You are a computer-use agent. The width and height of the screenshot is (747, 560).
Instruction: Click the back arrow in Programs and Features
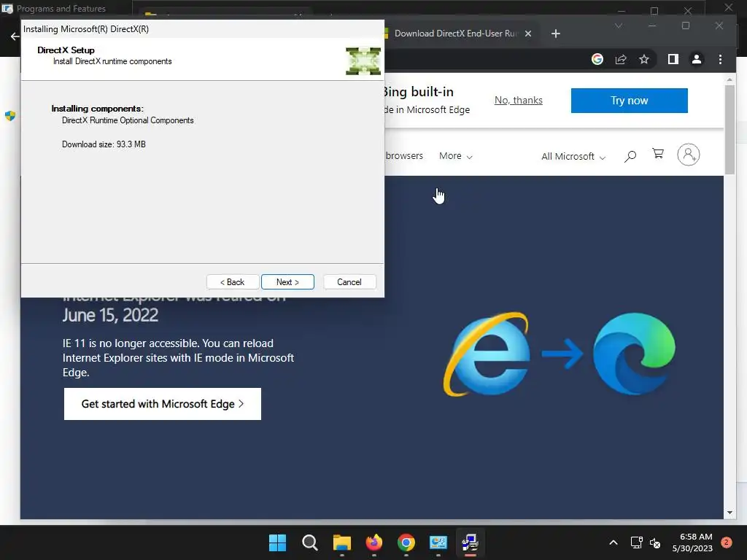tap(15, 36)
